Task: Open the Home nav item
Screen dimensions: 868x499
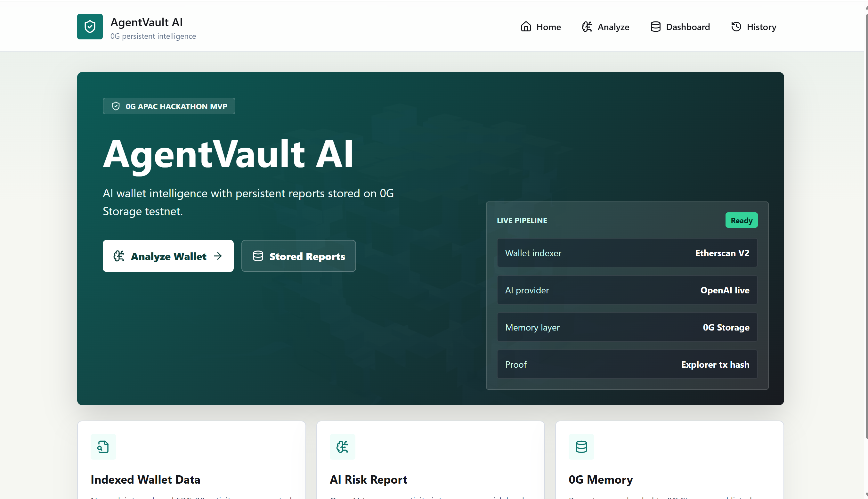Action: 540,27
